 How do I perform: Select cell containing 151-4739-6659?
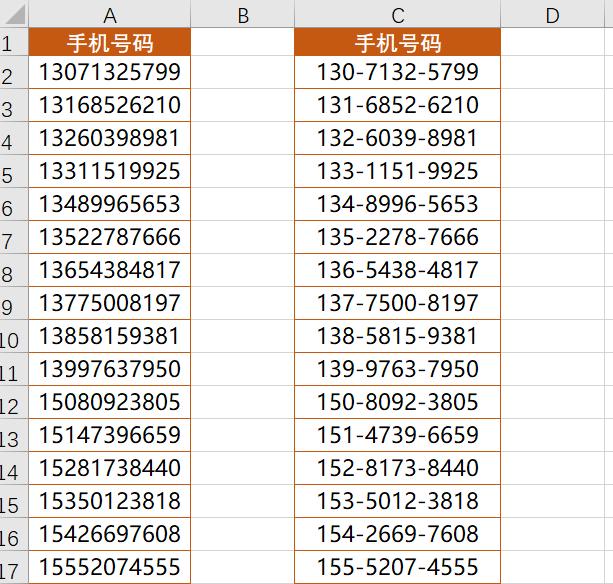(397, 435)
